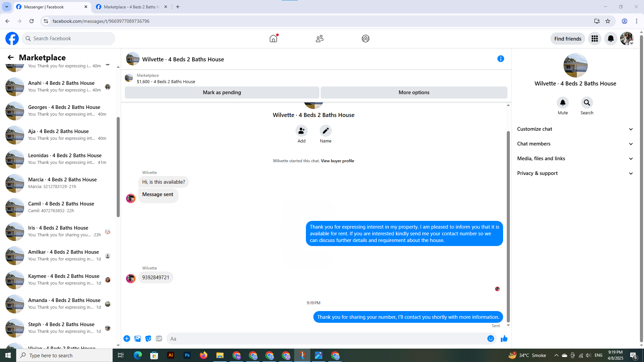Attach a photo with the image icon

pos(138,339)
